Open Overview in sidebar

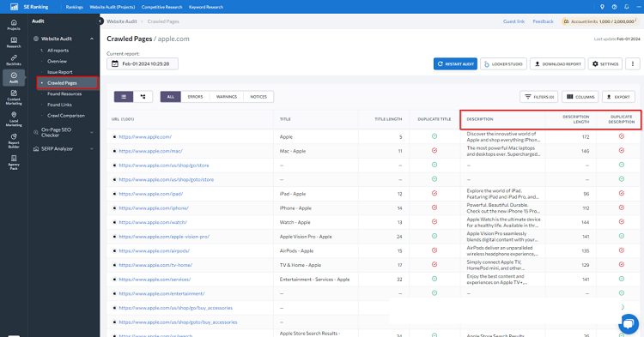tap(57, 61)
